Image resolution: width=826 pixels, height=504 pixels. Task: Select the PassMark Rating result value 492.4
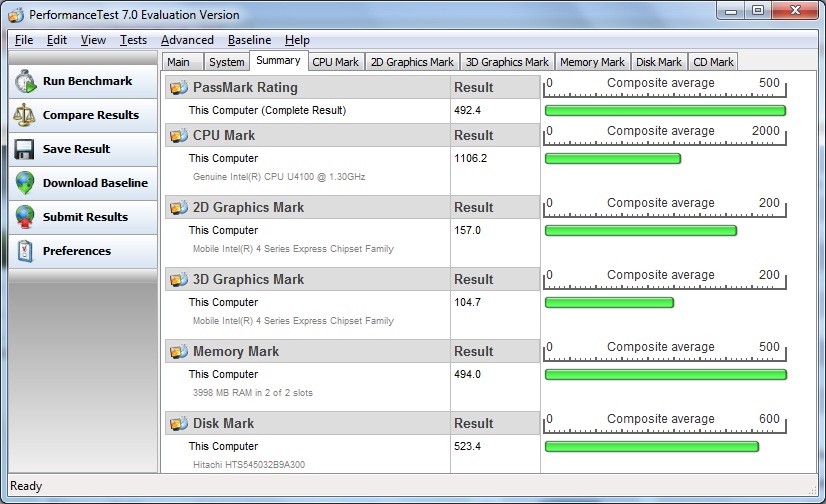(467, 111)
